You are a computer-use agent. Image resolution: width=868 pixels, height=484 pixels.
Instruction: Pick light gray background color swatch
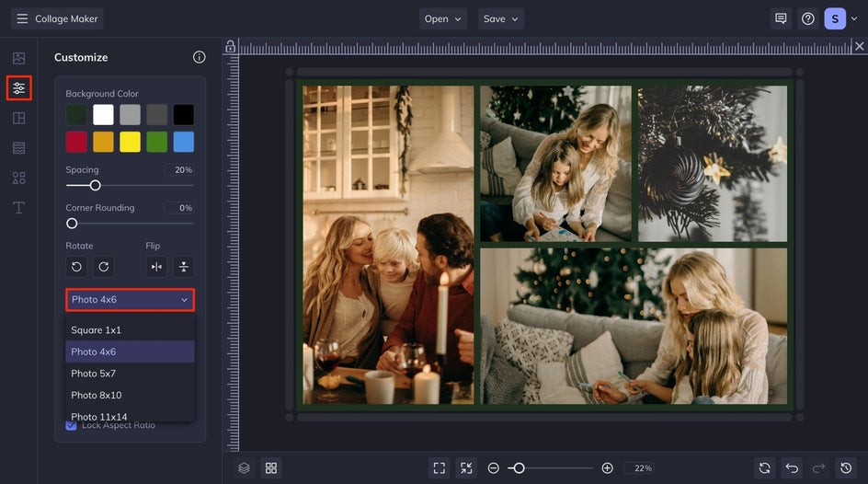130,115
